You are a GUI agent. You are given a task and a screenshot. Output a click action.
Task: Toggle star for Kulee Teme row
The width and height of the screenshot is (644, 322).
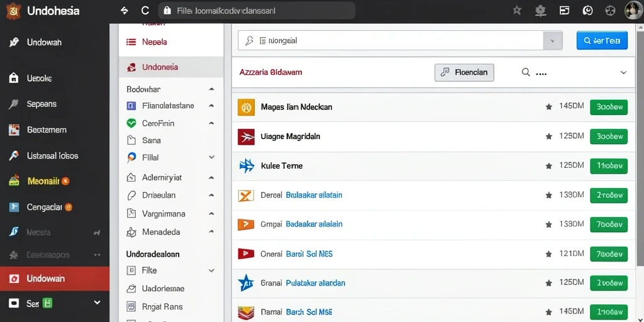(548, 166)
